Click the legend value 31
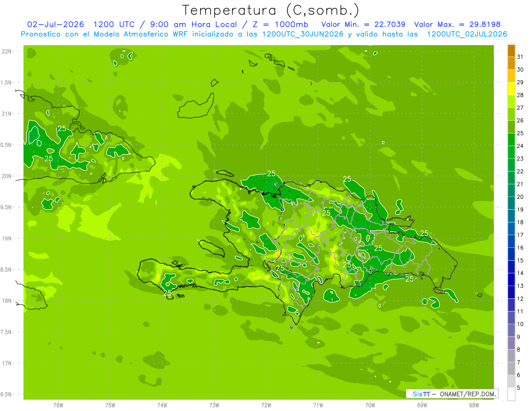This screenshot has width=532, height=411. 520,57
